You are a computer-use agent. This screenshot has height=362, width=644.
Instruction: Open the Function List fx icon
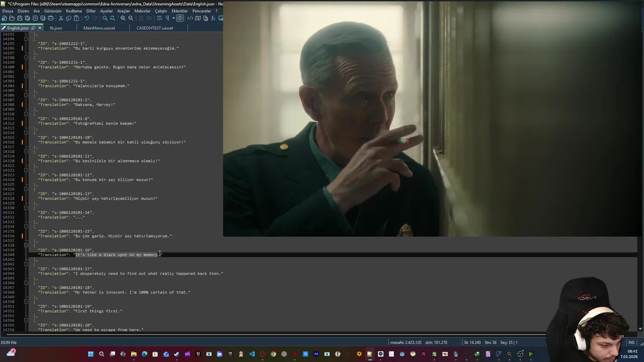213,18
